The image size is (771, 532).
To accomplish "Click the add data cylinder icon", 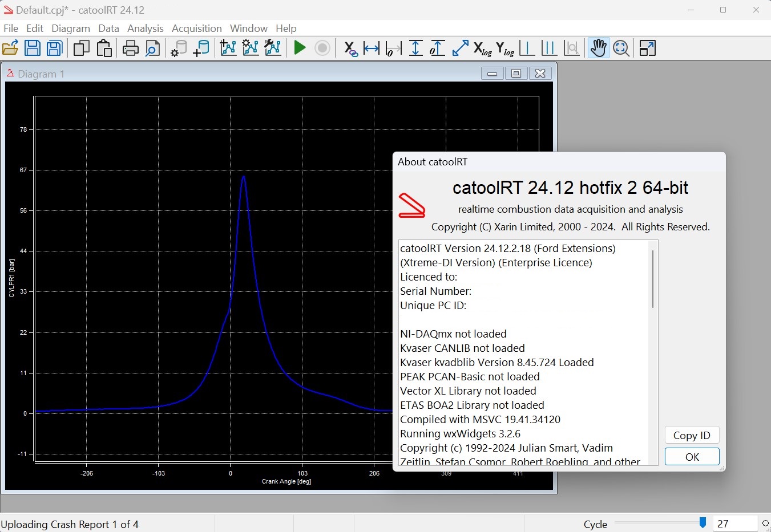I will click(x=201, y=48).
